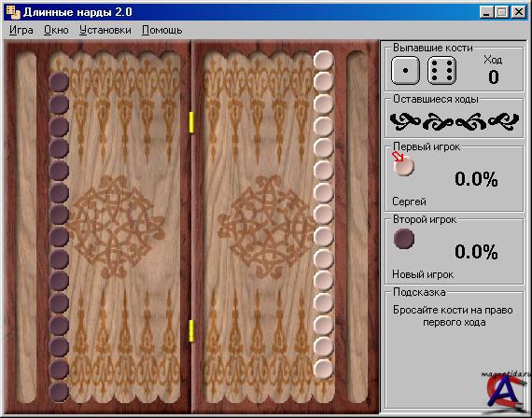Click the right bear-off tray
The width and height of the screenshot is (532, 418).
357,226
